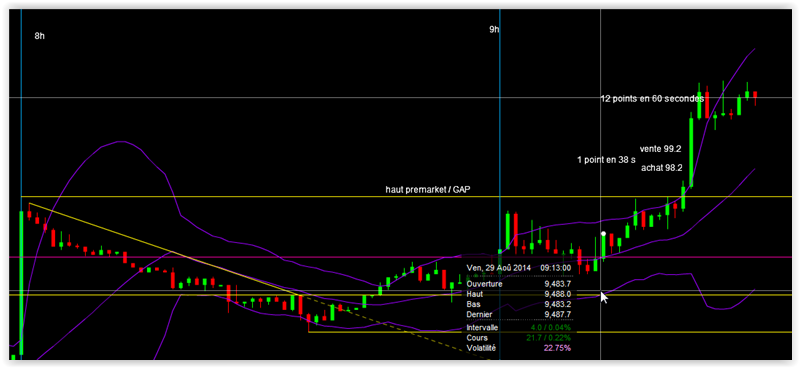Click the "8h" time label

tap(39, 36)
